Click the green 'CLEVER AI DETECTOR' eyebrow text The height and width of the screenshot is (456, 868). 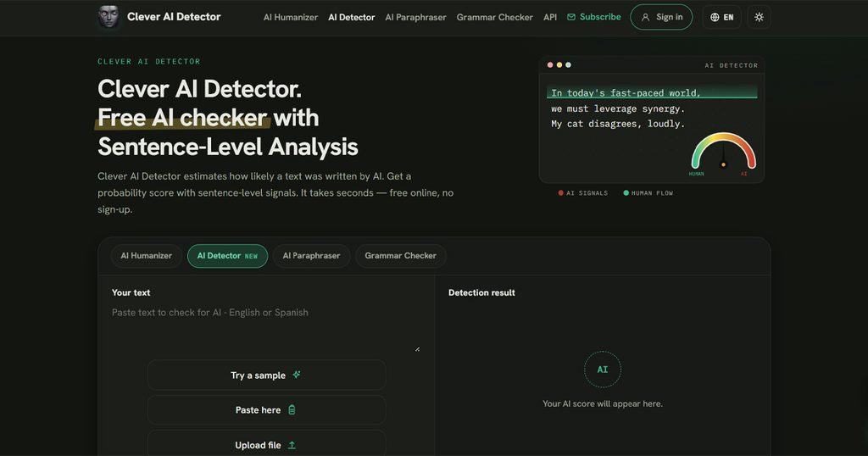[x=149, y=61]
